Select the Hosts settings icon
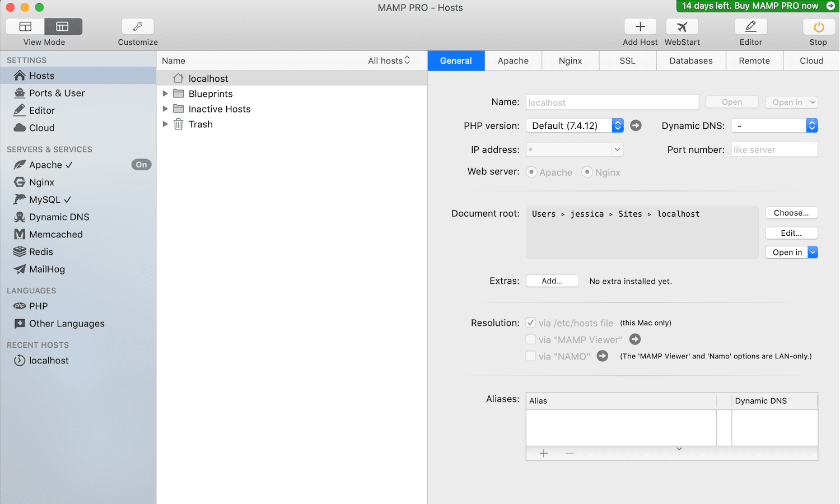 pyautogui.click(x=18, y=75)
